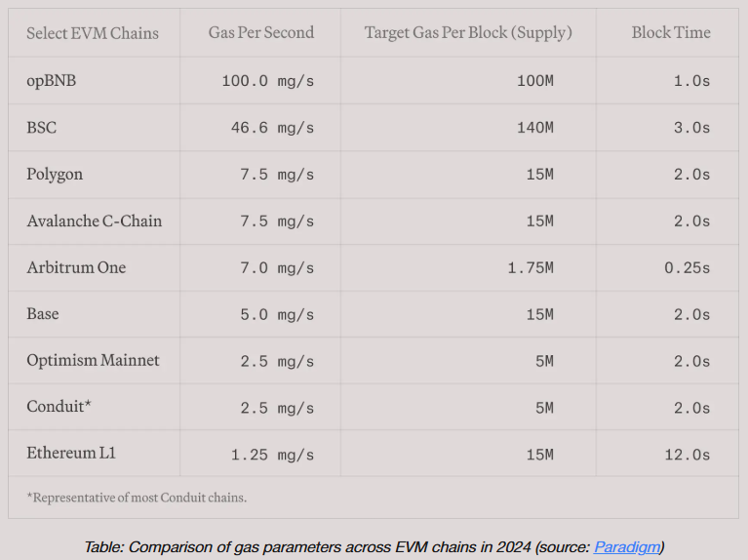Image resolution: width=748 pixels, height=560 pixels.
Task: Click the Avalanche C-Chain cell
Action: click(x=94, y=221)
